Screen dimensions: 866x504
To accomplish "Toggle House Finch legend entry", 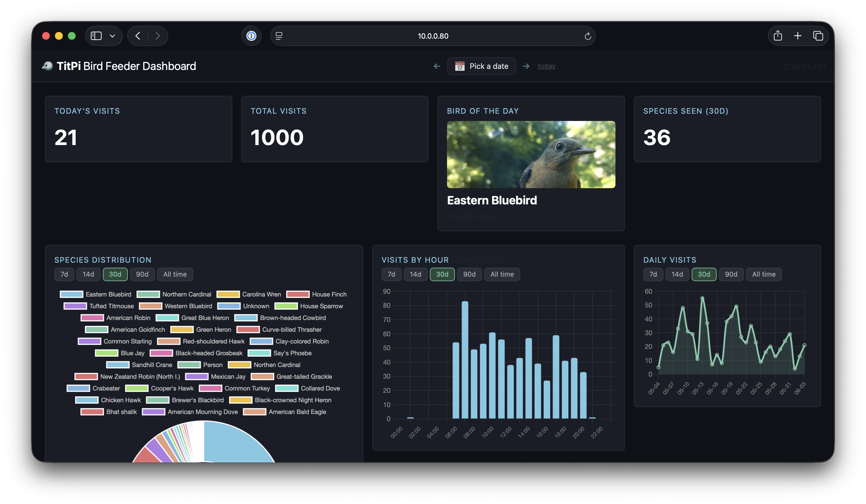I will click(316, 294).
